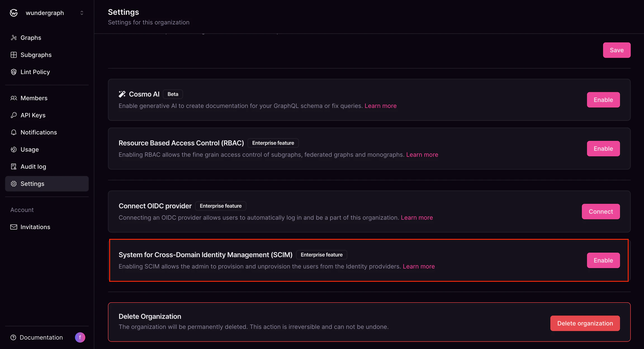Viewport: 644px width, 349px height.
Task: Click the user avatar badge
Action: point(80,337)
